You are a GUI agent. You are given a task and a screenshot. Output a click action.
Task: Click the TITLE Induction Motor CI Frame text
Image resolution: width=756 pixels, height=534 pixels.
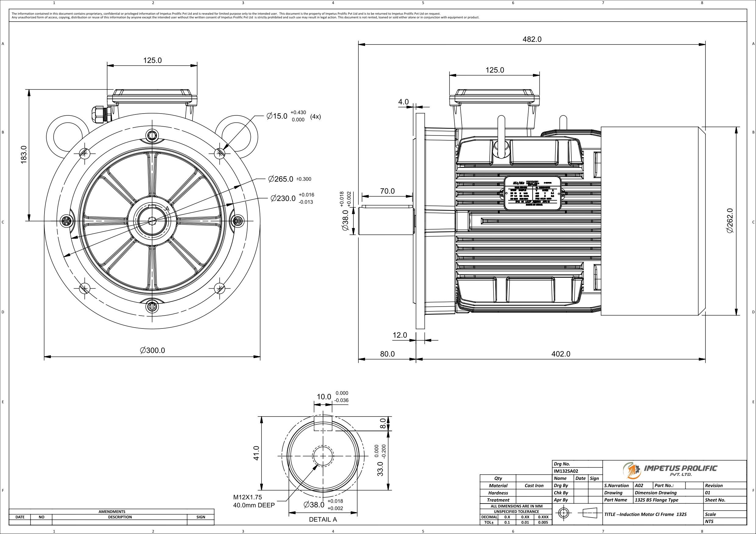click(645, 514)
